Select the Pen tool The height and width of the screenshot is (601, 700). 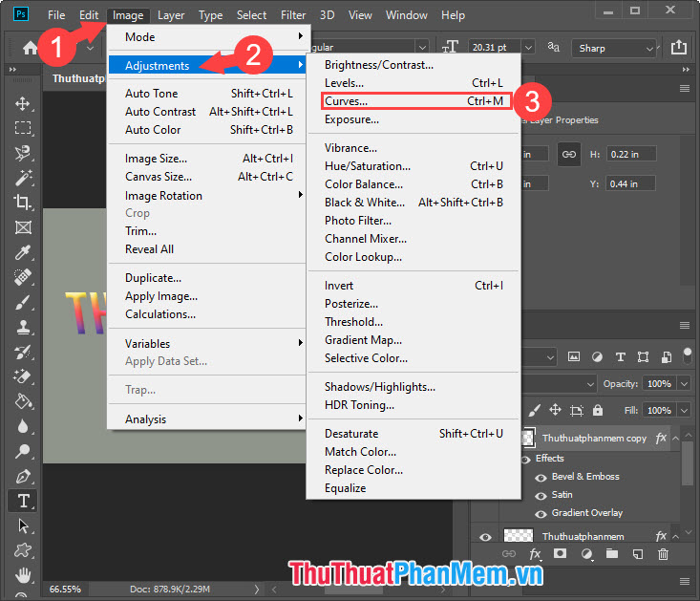(22, 477)
